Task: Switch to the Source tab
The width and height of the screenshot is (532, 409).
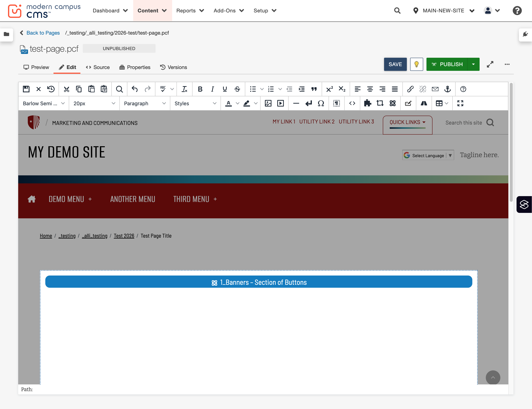Action: 98,67
